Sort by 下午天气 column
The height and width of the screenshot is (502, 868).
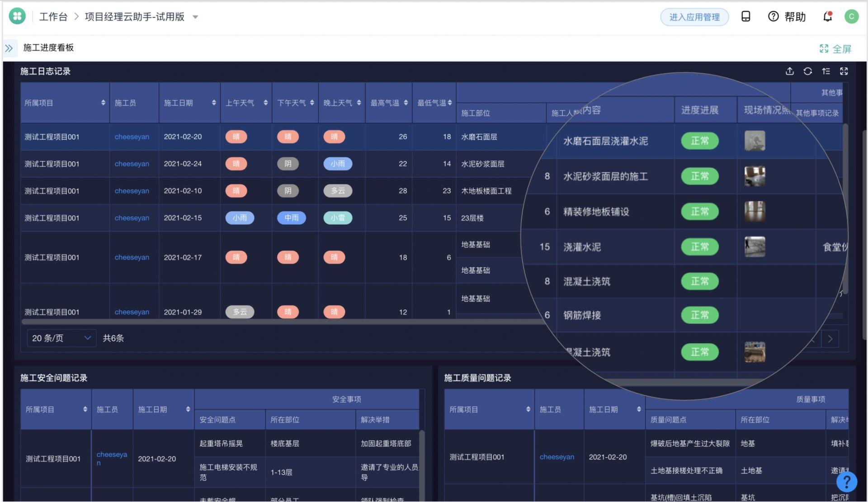click(x=312, y=103)
